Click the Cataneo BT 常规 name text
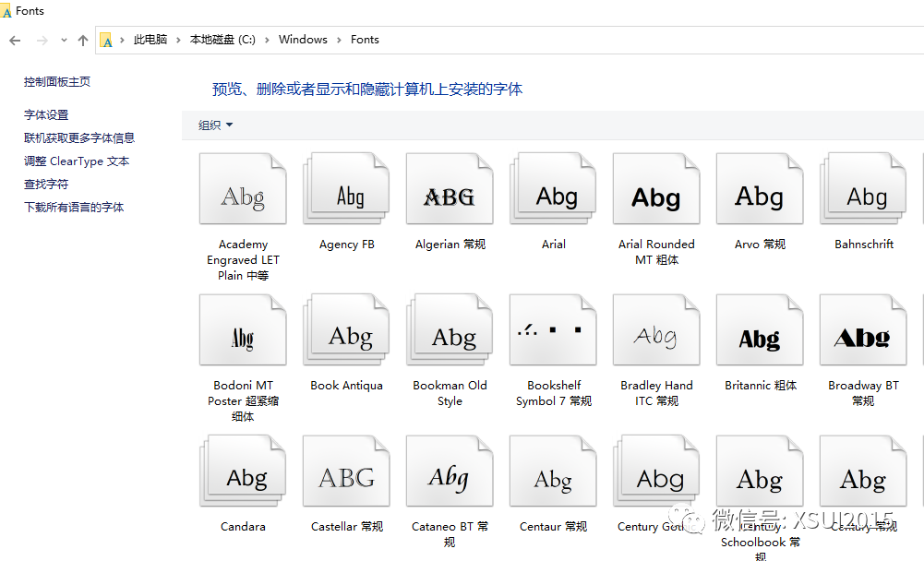Image resolution: width=924 pixels, height=561 pixels. (450, 534)
